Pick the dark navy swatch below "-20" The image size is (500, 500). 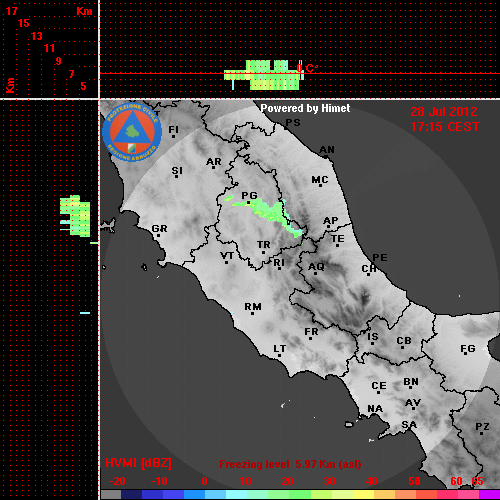click(132, 494)
